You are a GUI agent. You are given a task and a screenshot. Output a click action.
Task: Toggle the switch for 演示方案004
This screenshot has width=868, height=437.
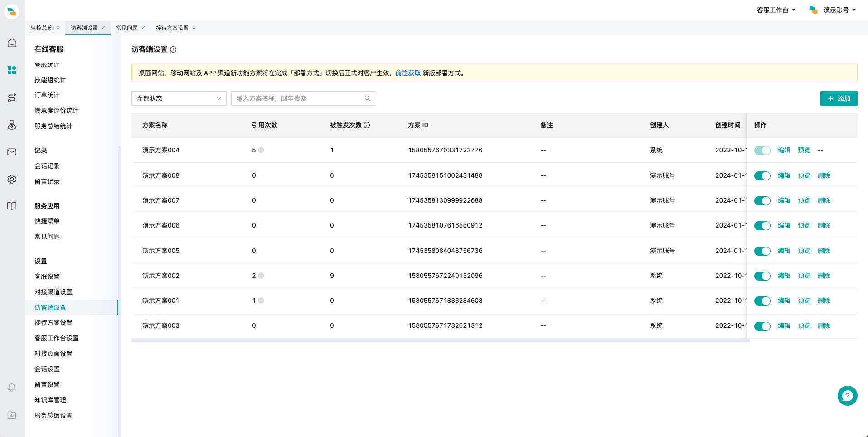click(762, 151)
